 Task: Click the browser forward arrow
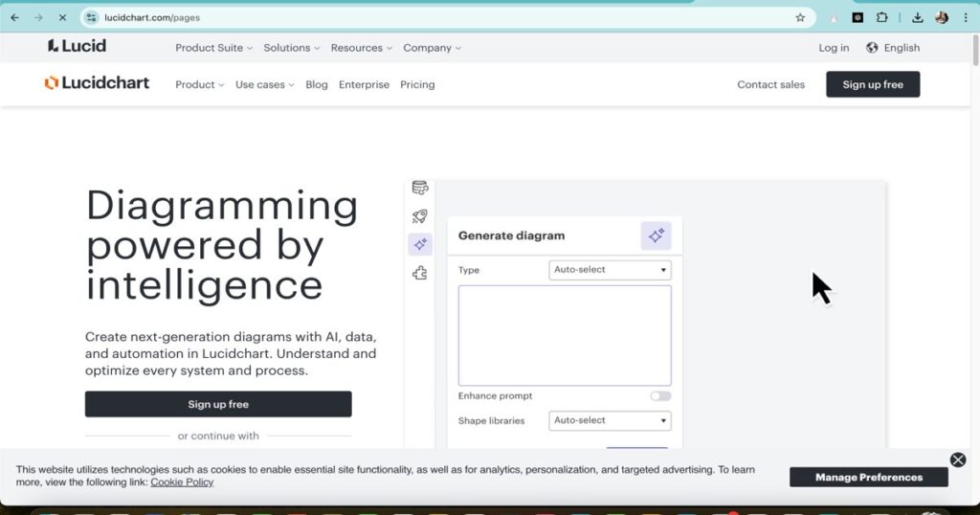[38, 17]
